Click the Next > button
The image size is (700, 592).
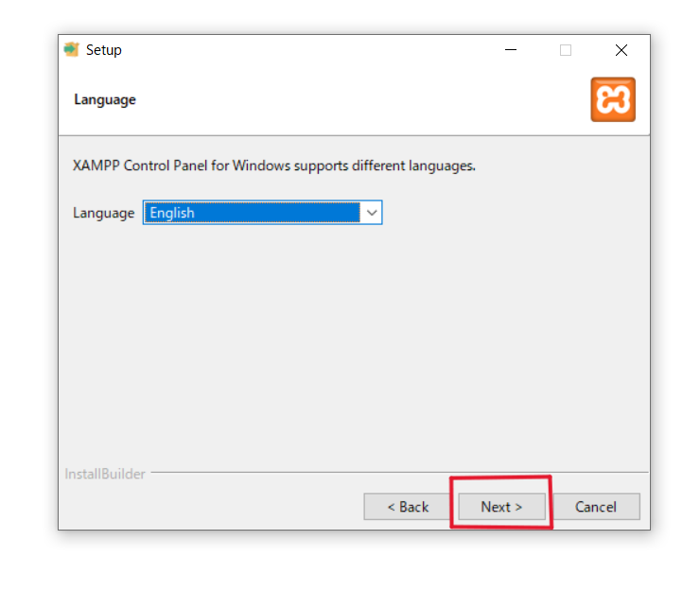click(x=501, y=507)
